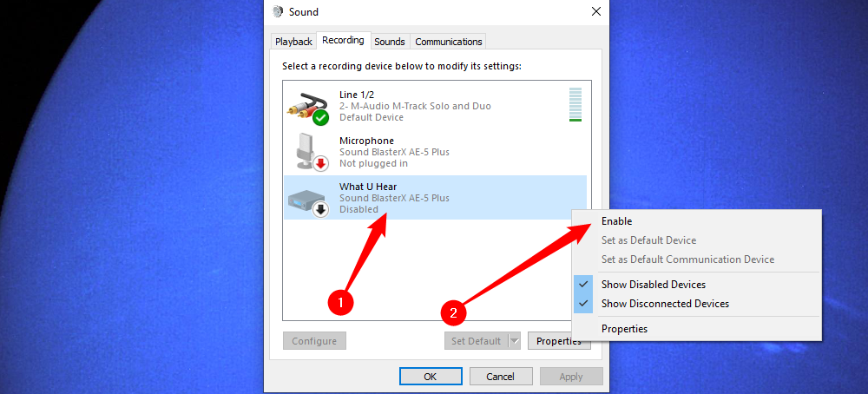868x394 pixels.
Task: Go to the Communications tab
Action: [x=448, y=42]
